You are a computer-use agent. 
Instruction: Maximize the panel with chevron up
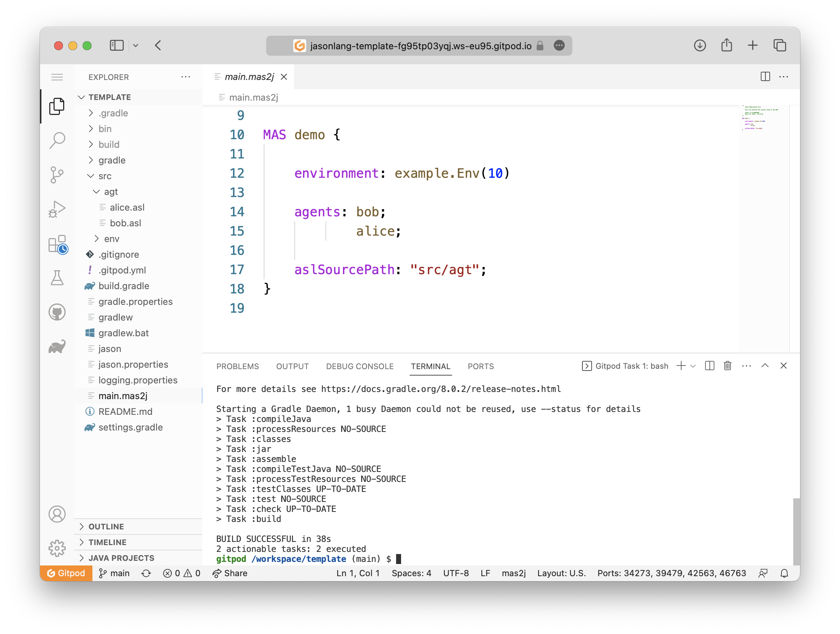[765, 366]
